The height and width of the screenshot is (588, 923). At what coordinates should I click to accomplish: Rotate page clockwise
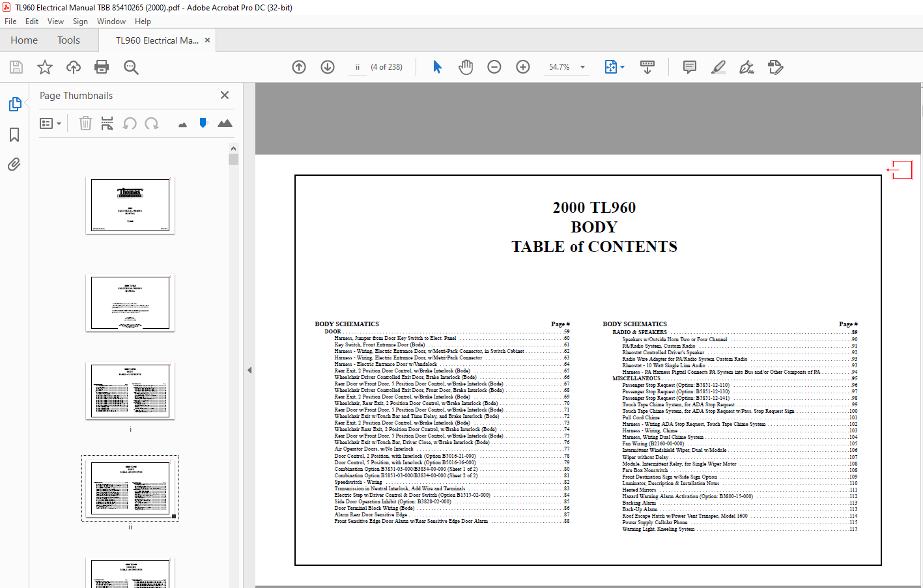tap(152, 123)
